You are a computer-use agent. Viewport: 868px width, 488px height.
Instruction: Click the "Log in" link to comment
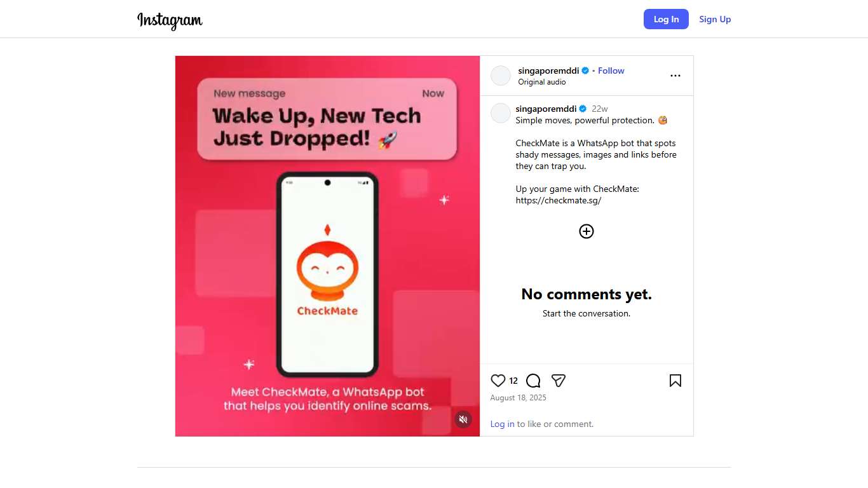(502, 424)
